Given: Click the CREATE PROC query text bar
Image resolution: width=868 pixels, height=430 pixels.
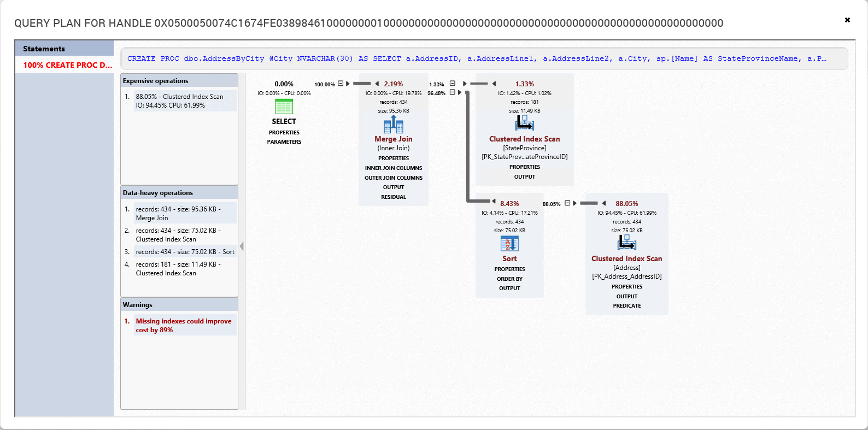Looking at the screenshot, I should pos(484,58).
